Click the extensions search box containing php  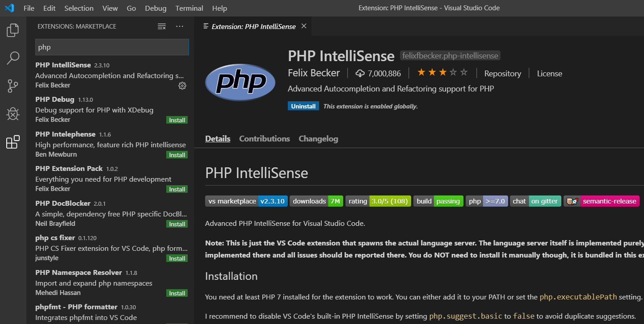[x=112, y=47]
